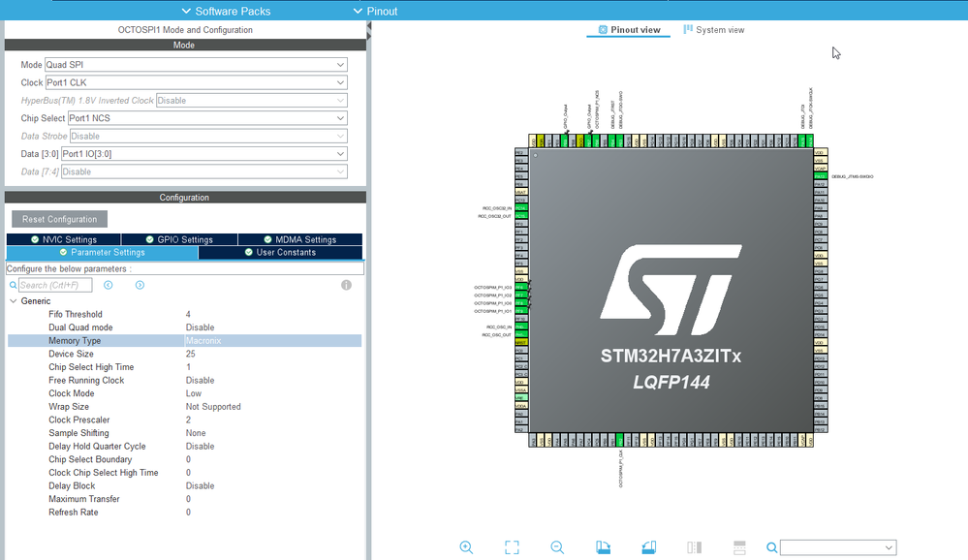968x560 pixels.
Task: Click the Clock Prescaler value 2
Action: [x=188, y=420]
